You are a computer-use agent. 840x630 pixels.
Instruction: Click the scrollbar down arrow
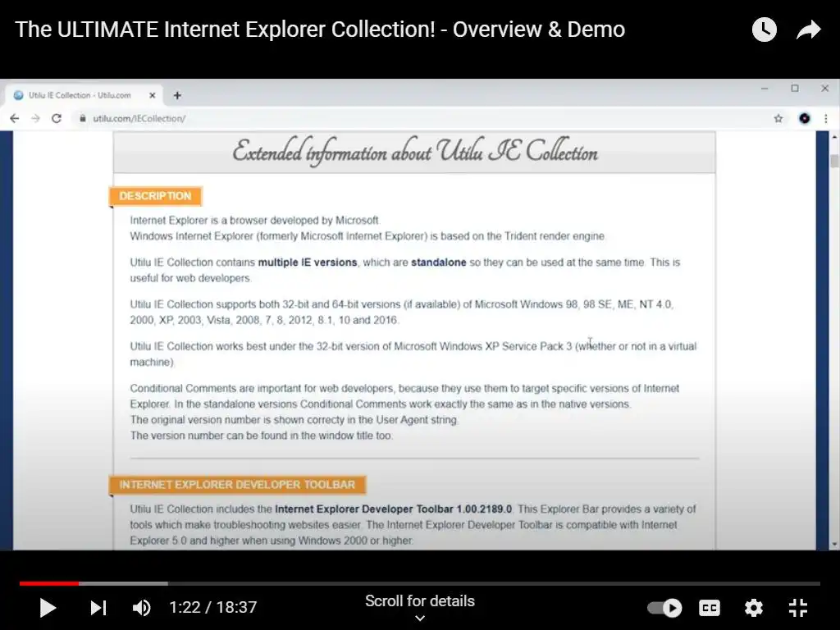(834, 544)
